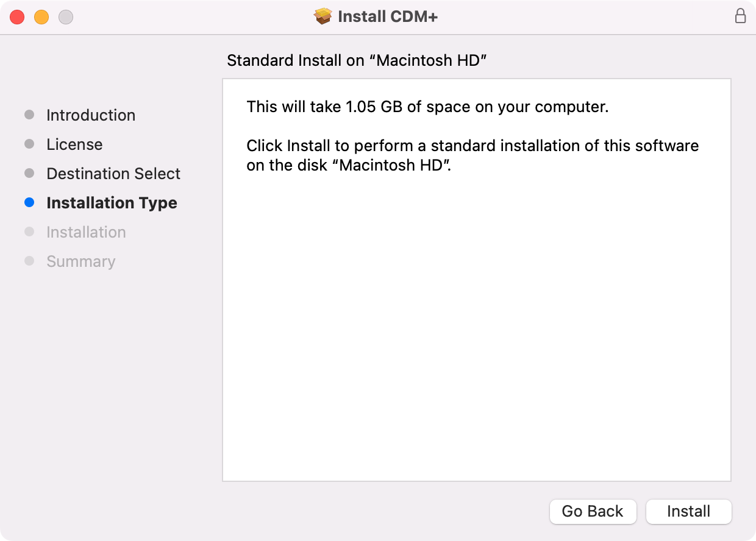Click the dimmed Summary step

80,261
